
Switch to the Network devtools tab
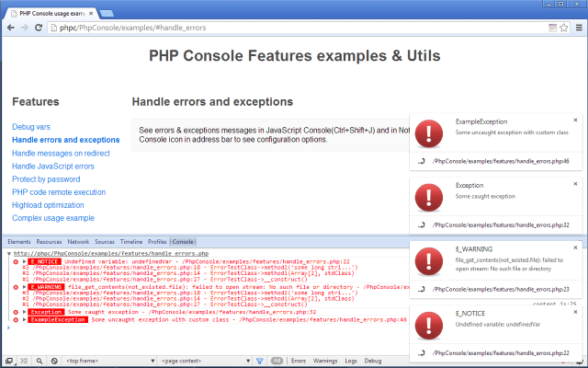[78, 241]
